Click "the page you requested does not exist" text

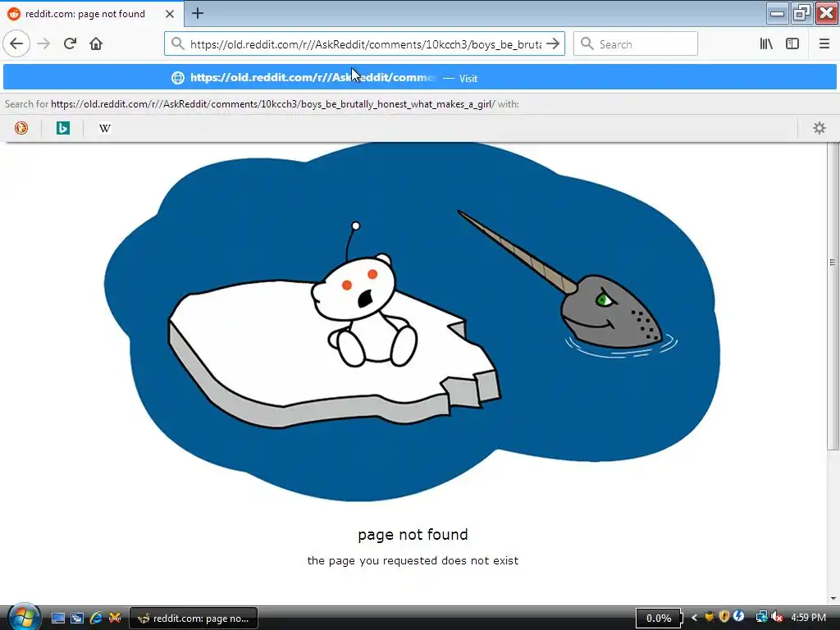pos(413,560)
